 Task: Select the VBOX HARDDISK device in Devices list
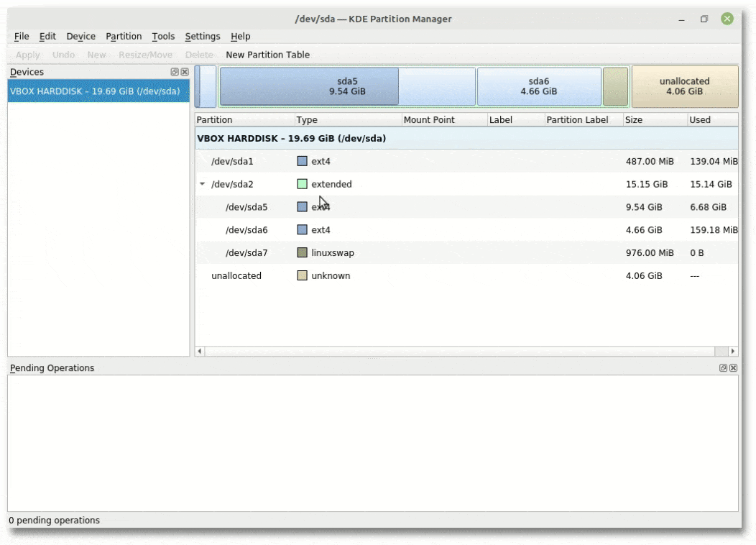(95, 91)
